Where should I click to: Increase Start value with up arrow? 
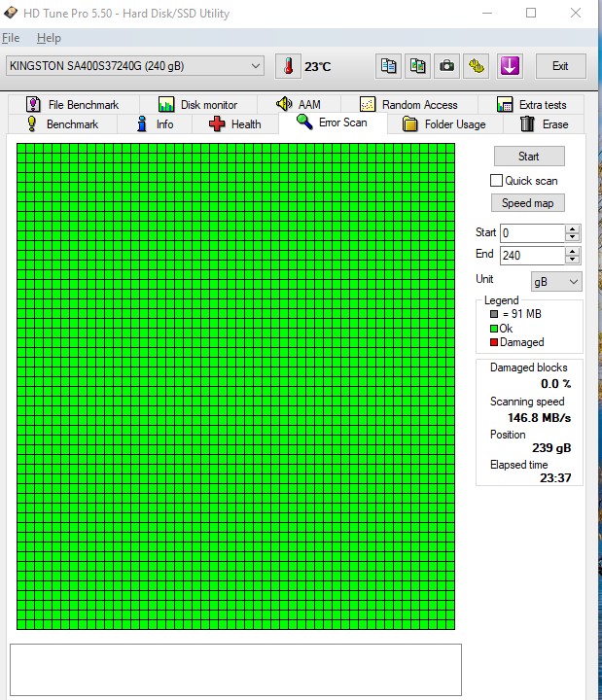click(572, 229)
